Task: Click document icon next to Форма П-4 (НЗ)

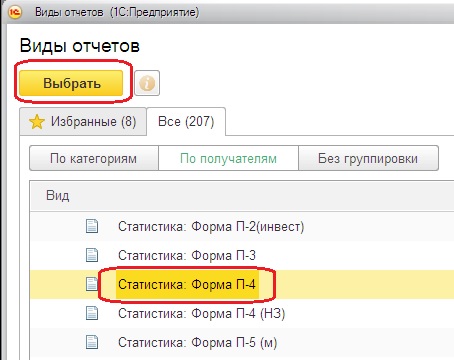Action: coord(92,313)
